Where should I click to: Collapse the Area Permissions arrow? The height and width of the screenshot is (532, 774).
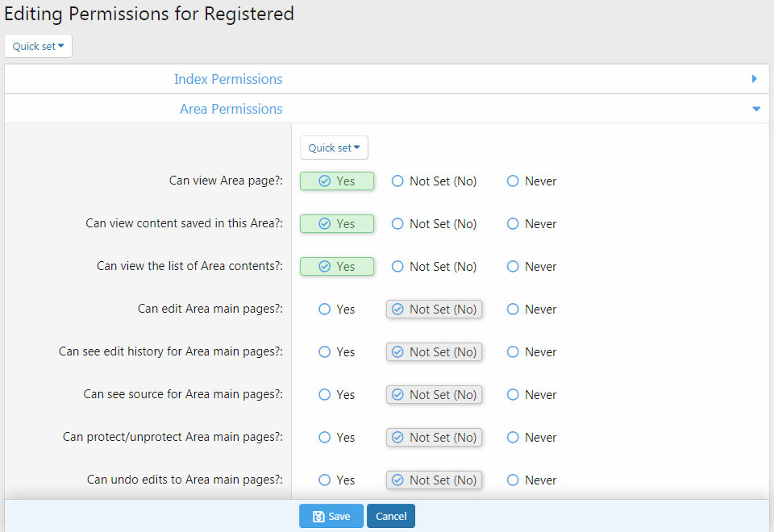point(755,109)
